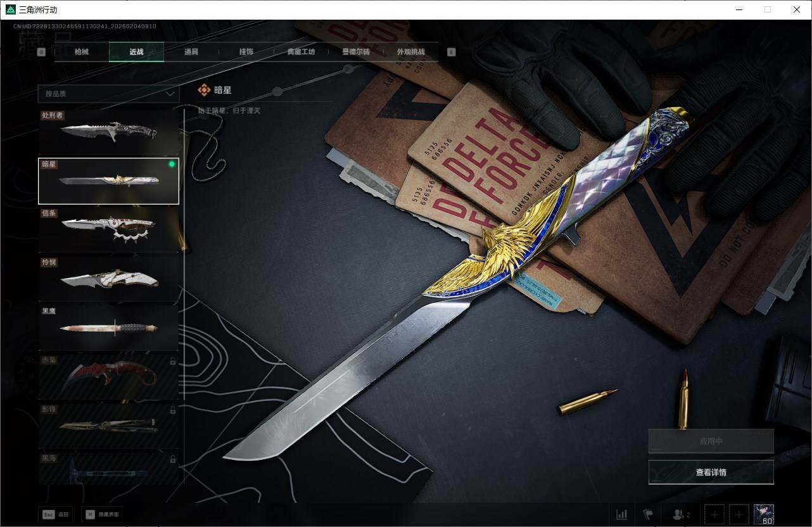
Task: Click the orange rarity icon beside 暗星 title
Action: click(204, 90)
